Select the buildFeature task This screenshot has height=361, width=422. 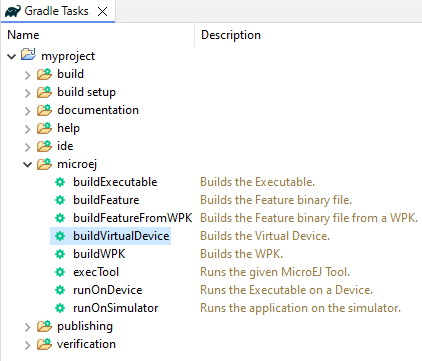coord(106,200)
